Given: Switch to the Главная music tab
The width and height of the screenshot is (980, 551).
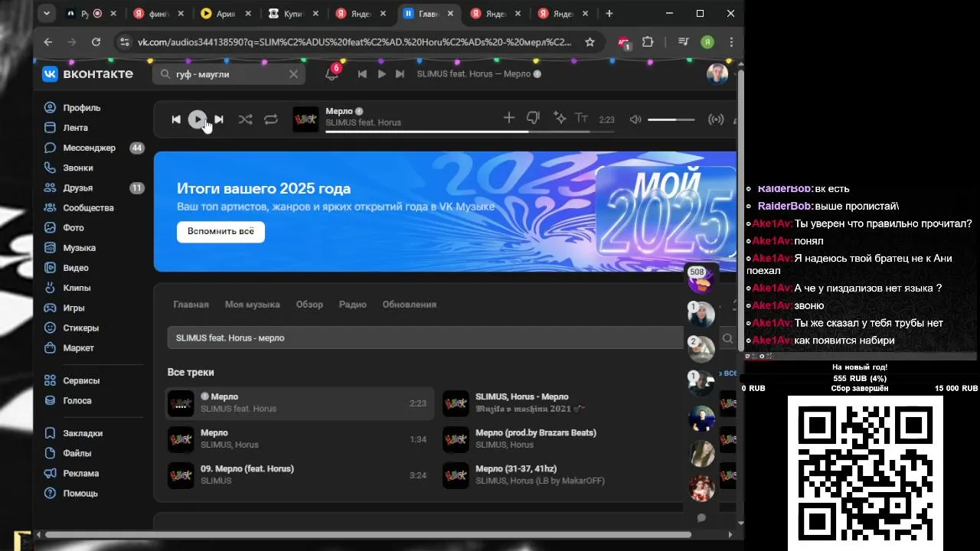Looking at the screenshot, I should coord(191,305).
